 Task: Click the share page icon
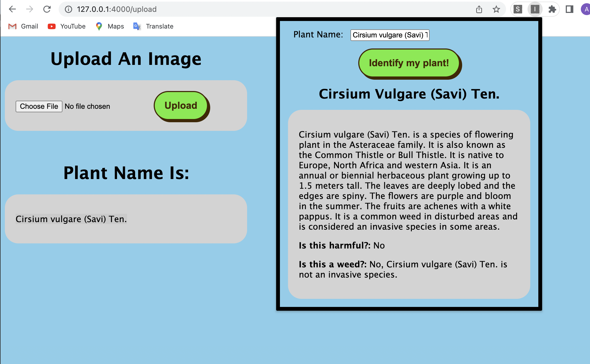pyautogui.click(x=479, y=9)
